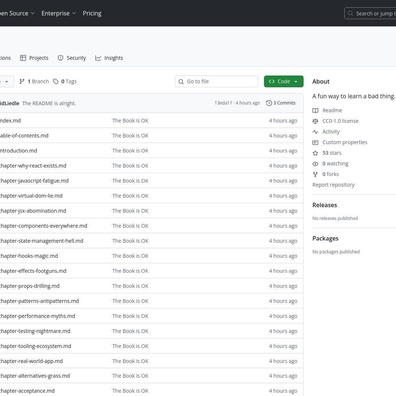Screen dimensions: 396x396
Task: Open the introduction.md file
Action: (x=18, y=151)
